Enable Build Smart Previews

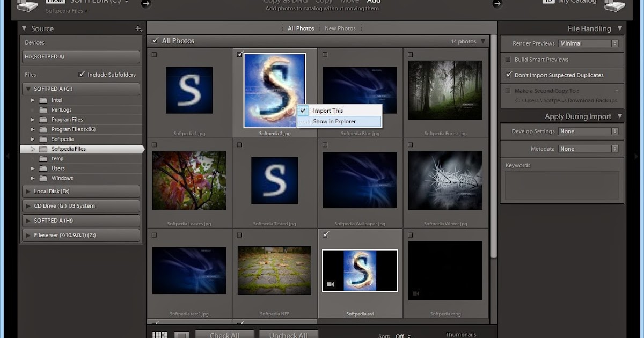tap(508, 60)
